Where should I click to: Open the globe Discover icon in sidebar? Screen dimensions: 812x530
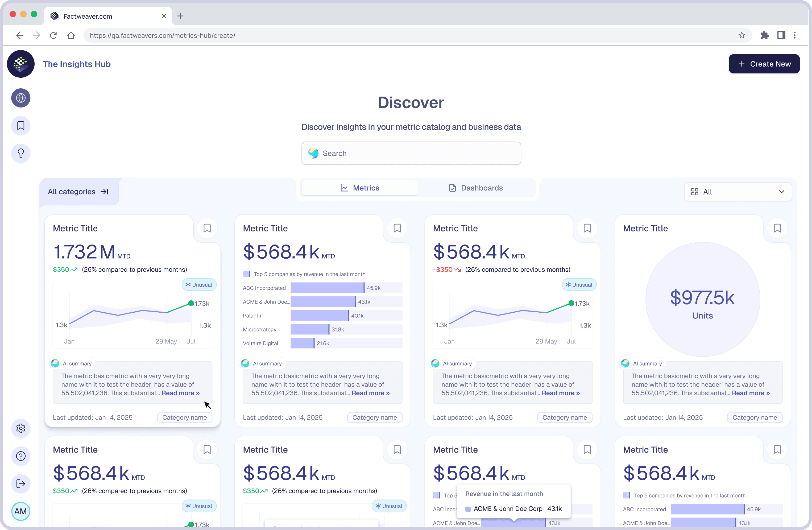click(x=21, y=98)
